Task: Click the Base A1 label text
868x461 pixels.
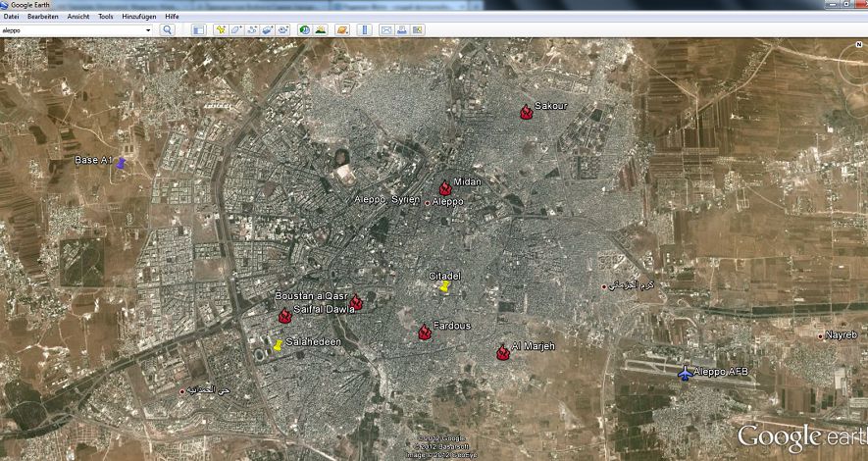Action: click(x=93, y=160)
